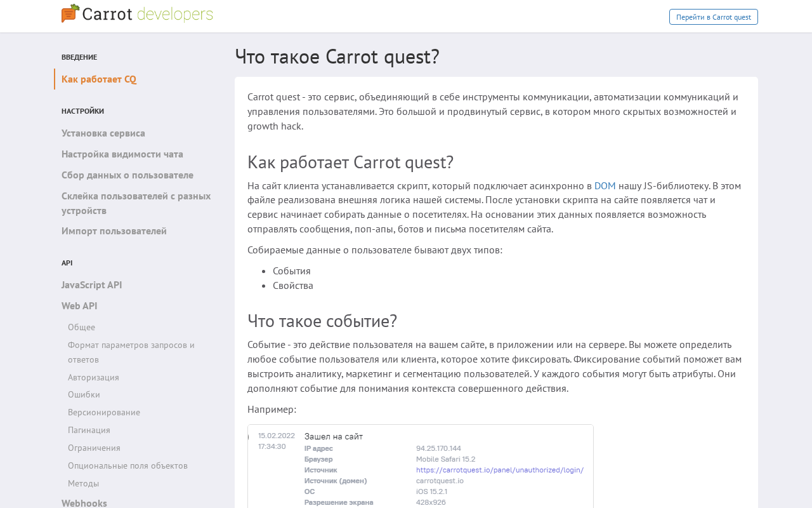This screenshot has width=812, height=508.
Task: Open the Carrot developers home link
Action: (137, 14)
